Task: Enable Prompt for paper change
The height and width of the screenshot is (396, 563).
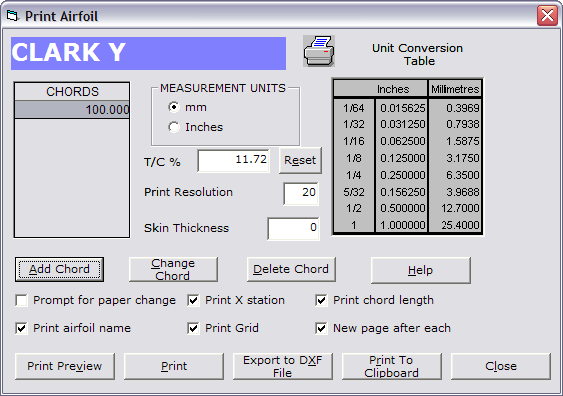Action: (22, 300)
